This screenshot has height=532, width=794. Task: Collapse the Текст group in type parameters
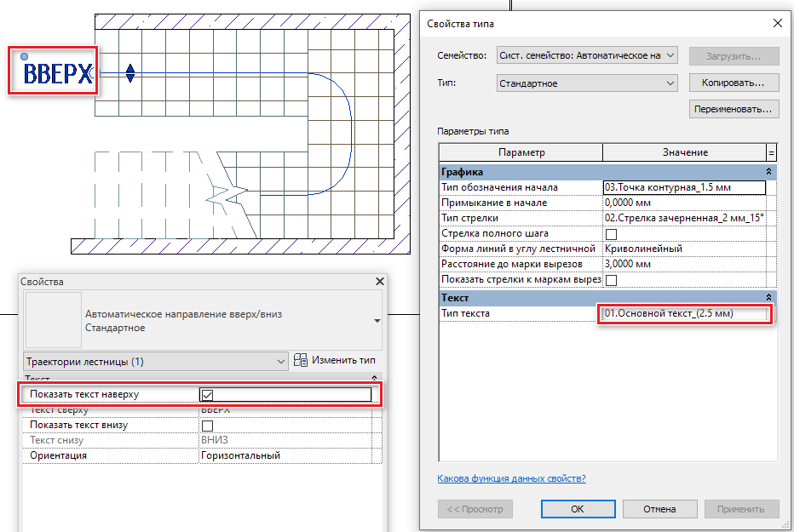pos(768,297)
